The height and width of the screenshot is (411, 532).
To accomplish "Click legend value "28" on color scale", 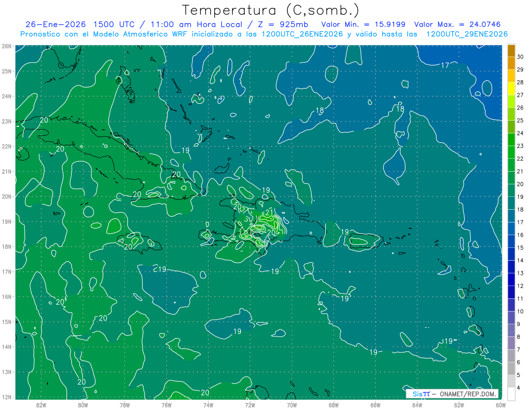I will [x=520, y=82].
